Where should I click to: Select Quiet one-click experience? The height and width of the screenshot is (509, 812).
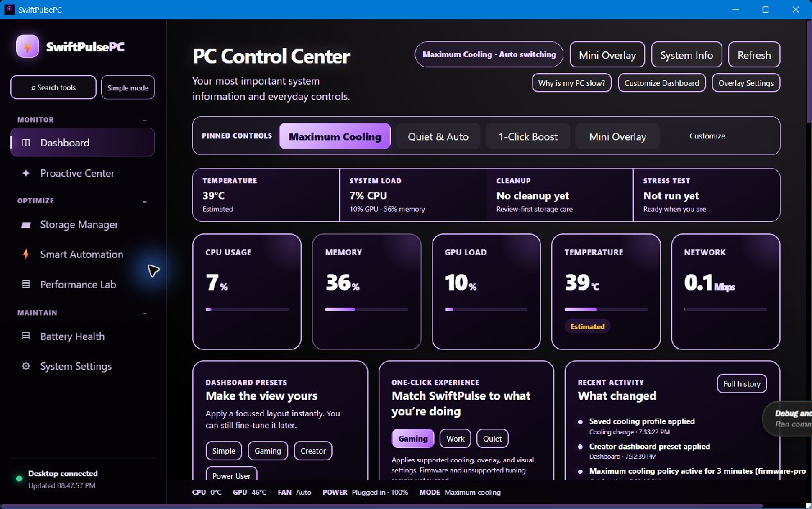coord(493,439)
